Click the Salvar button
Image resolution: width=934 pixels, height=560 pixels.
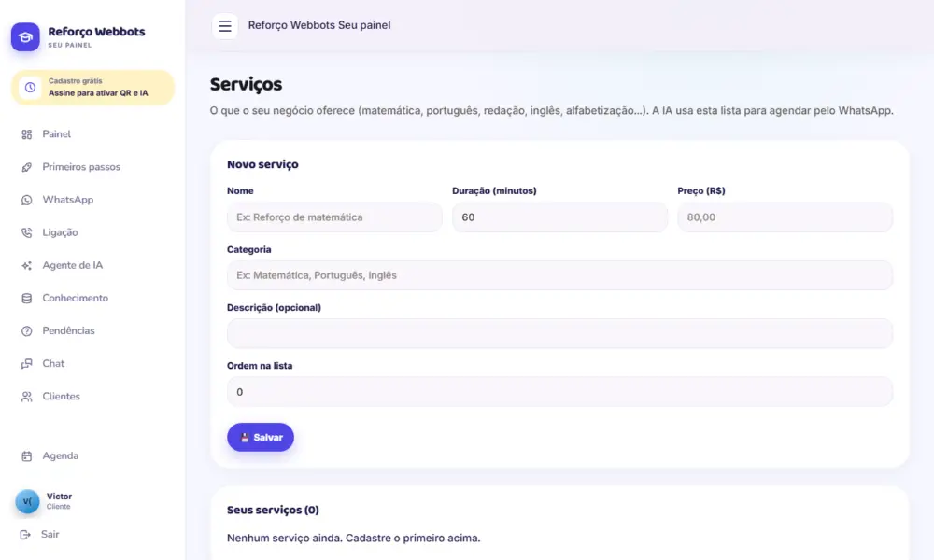(261, 438)
